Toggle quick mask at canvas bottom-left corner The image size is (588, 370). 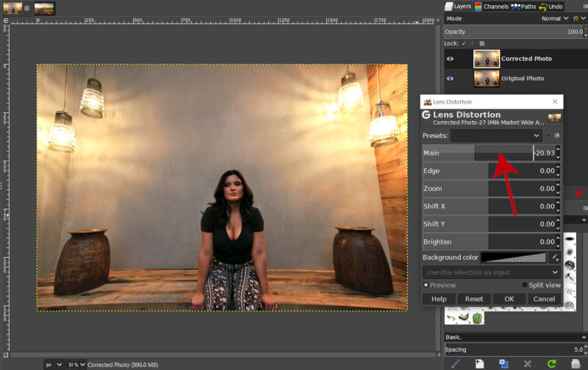(6, 355)
